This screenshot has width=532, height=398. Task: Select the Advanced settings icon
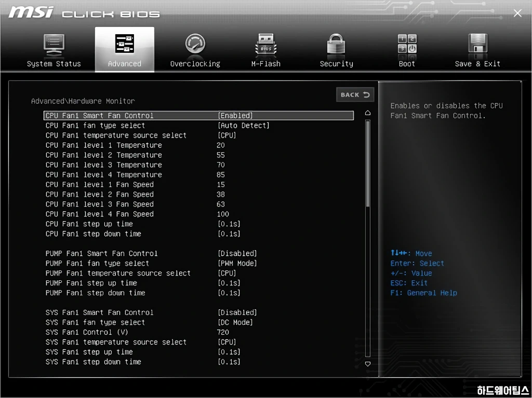pyautogui.click(x=125, y=44)
